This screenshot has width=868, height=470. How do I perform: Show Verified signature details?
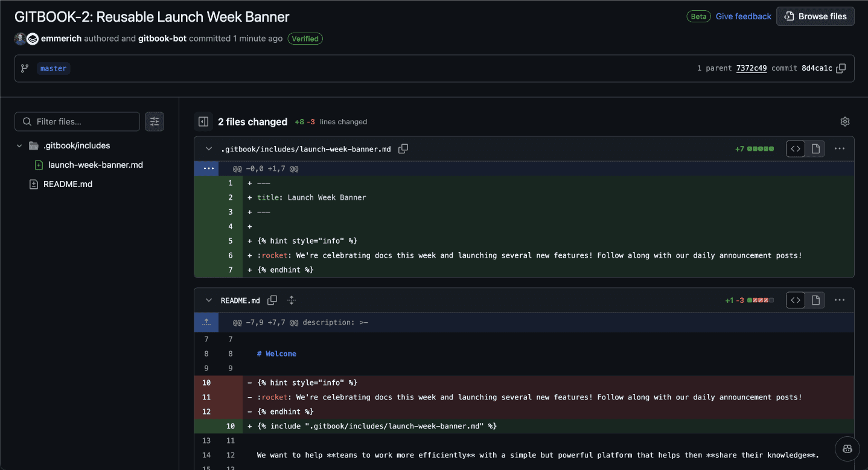tap(305, 39)
